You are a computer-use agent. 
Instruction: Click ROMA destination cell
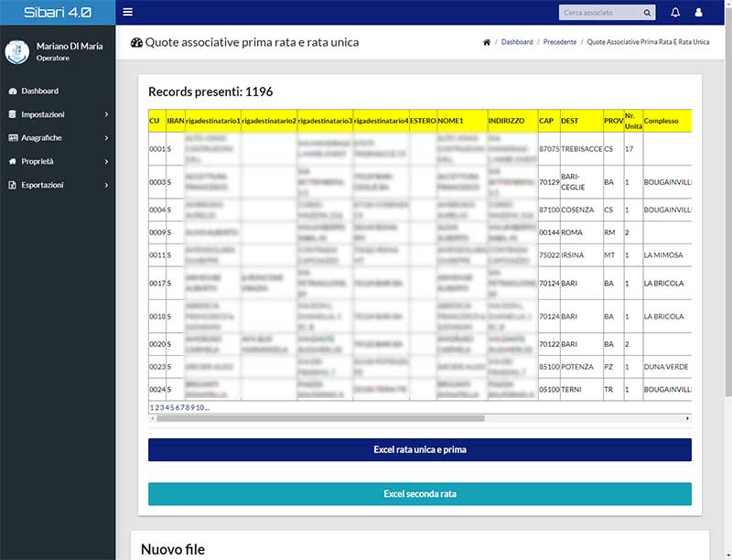pyautogui.click(x=582, y=232)
